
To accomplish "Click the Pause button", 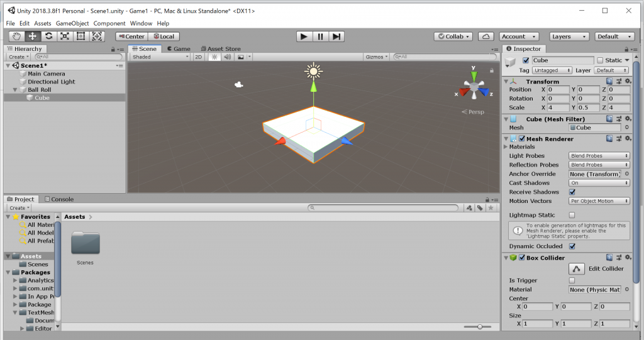I will 320,36.
